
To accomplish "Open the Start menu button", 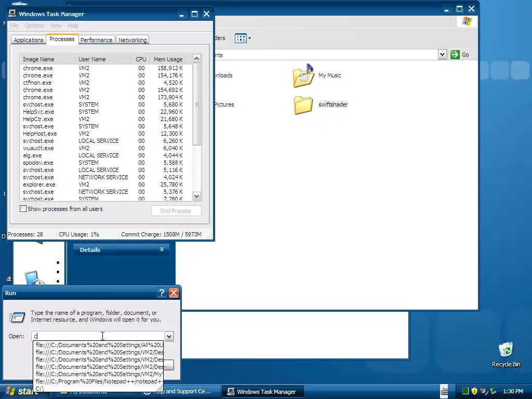I will click(22, 392).
